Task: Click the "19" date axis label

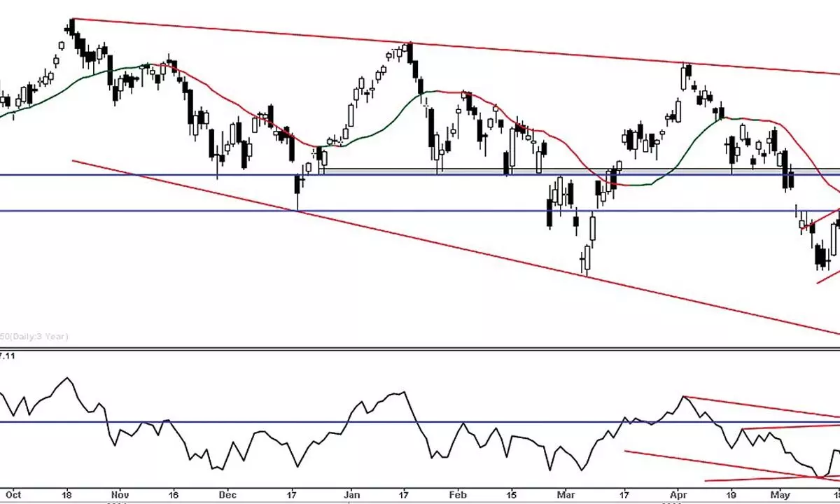Action: coord(731,494)
